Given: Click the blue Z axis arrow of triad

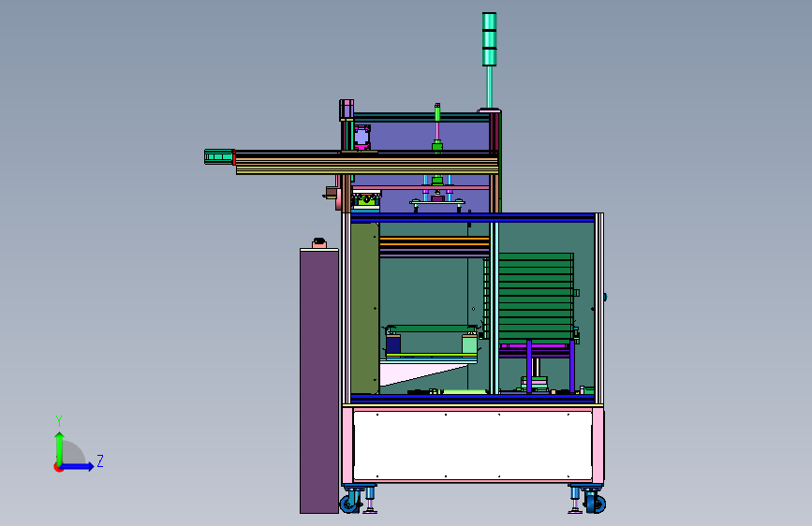Looking at the screenshot, I should coord(78,466).
